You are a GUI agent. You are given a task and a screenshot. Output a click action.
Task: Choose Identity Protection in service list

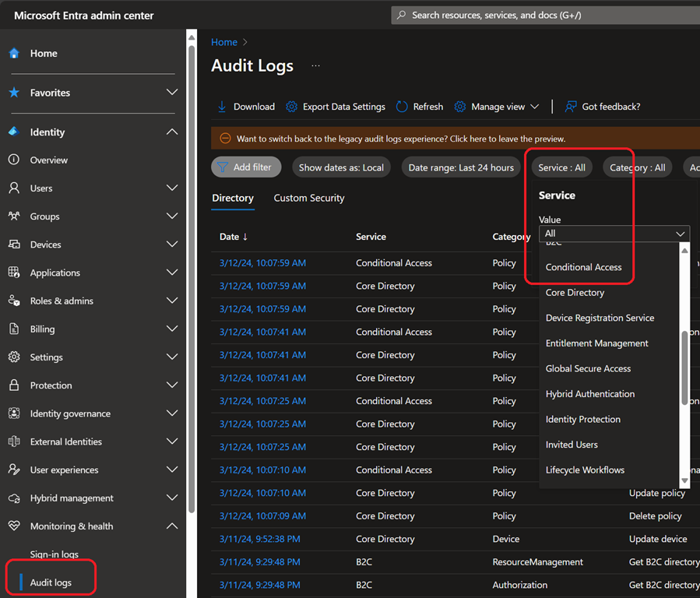click(x=582, y=420)
